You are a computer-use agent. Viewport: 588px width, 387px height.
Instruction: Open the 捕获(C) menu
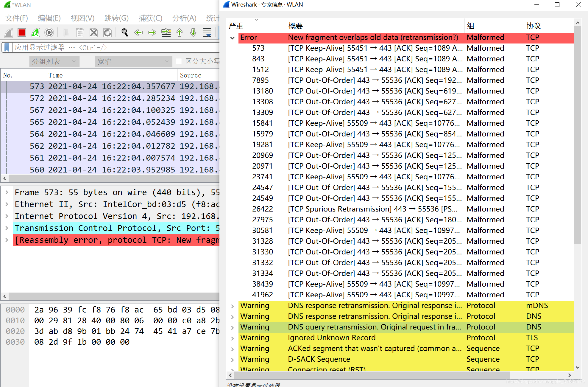pos(150,18)
